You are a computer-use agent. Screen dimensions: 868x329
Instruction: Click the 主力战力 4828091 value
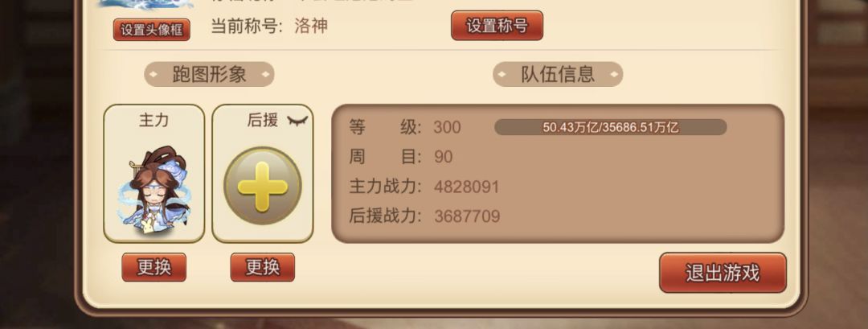467,187
